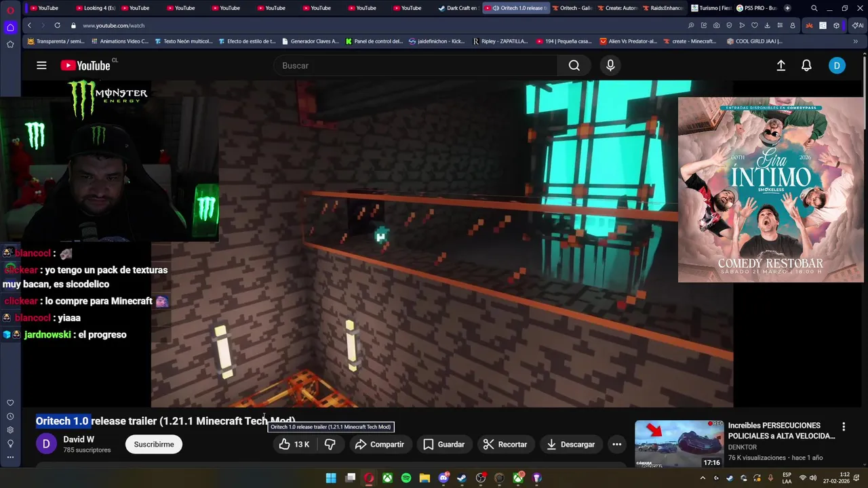Image resolution: width=868 pixels, height=488 pixels.
Task: Go back with browser back arrow
Action: pyautogui.click(x=29, y=25)
